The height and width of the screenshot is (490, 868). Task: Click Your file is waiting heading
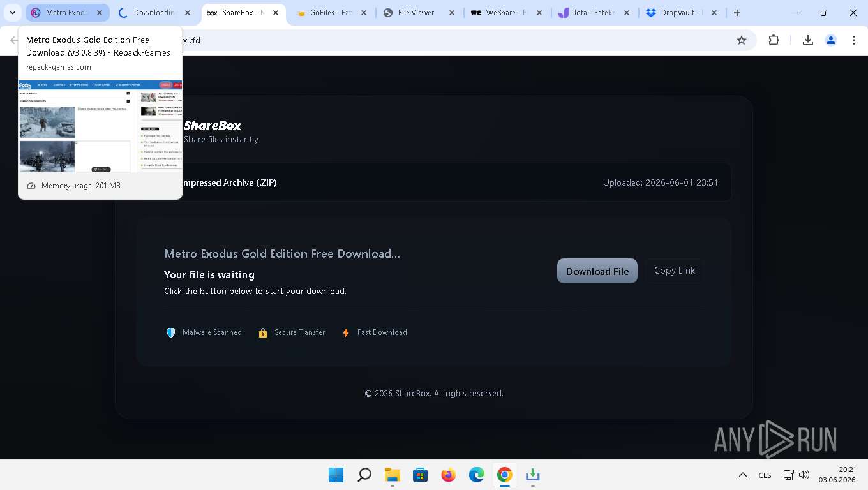[209, 275]
